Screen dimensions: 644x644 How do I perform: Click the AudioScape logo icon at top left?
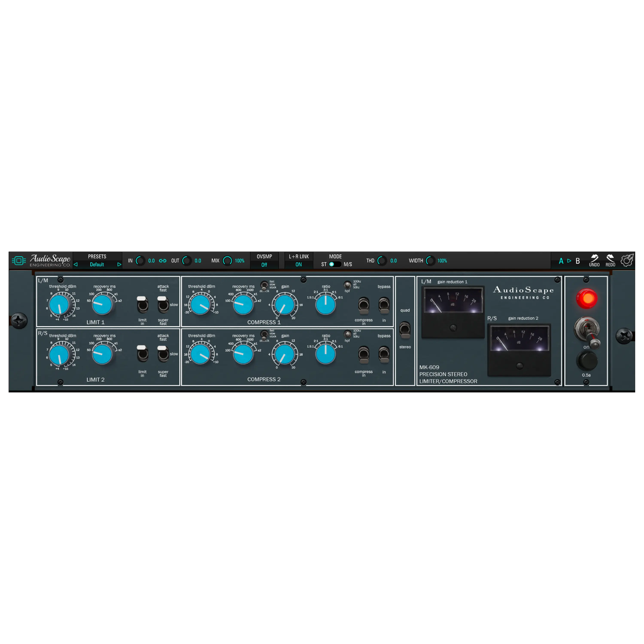pyautogui.click(x=18, y=260)
